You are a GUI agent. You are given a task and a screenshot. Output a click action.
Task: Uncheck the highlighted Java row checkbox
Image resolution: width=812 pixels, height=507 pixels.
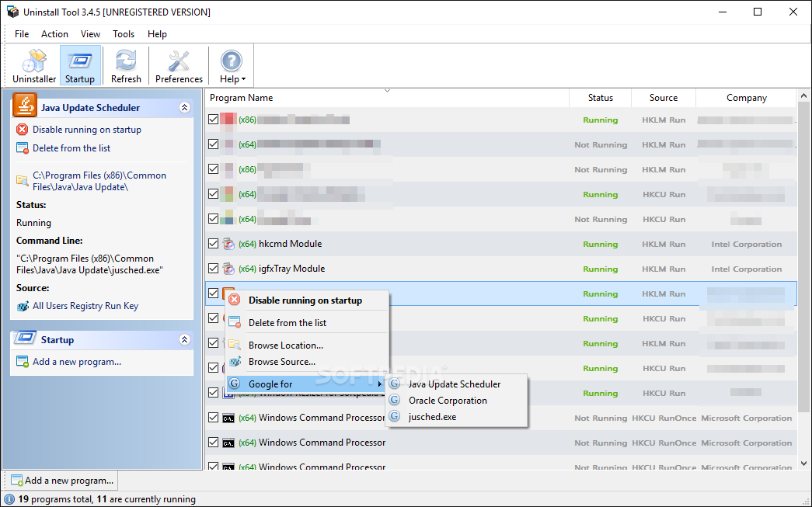[213, 293]
